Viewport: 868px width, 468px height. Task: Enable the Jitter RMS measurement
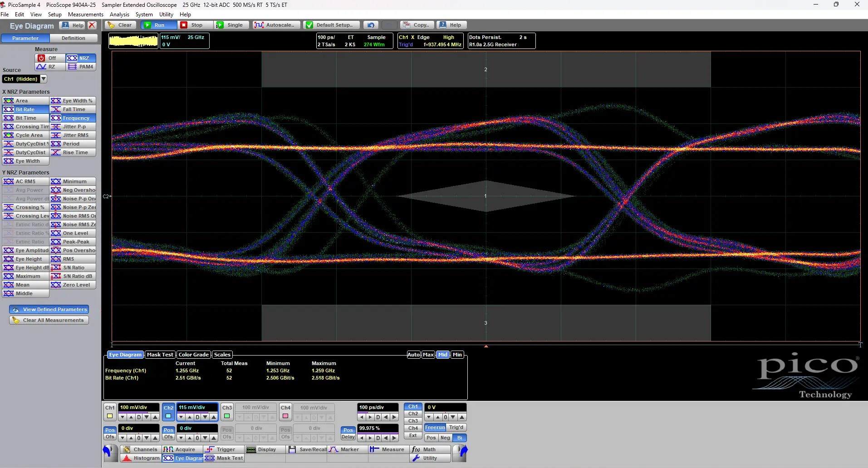click(73, 135)
